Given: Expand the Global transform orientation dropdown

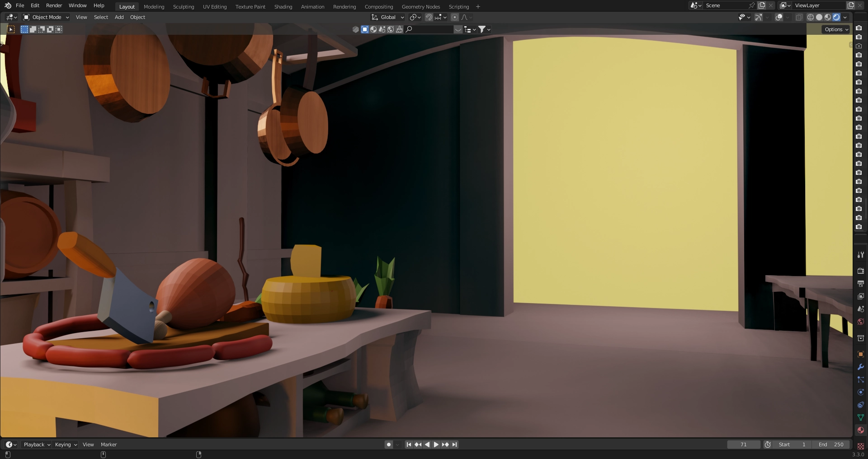Looking at the screenshot, I should (388, 17).
